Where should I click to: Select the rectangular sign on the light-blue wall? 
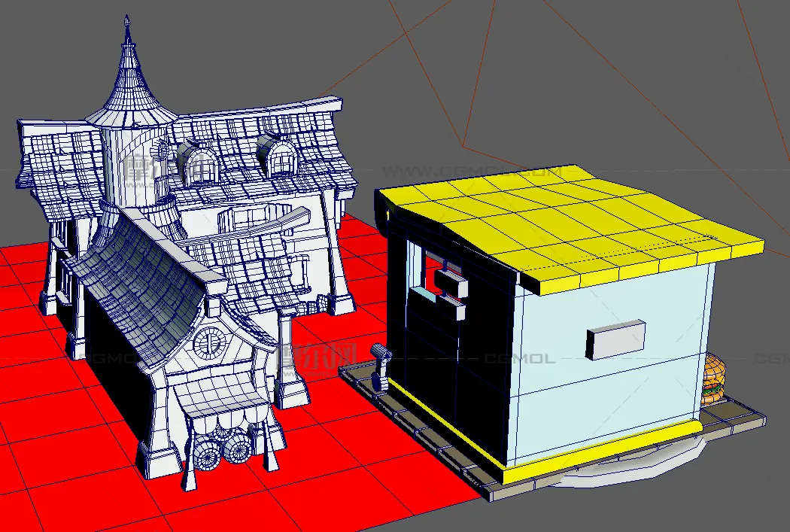615,339
